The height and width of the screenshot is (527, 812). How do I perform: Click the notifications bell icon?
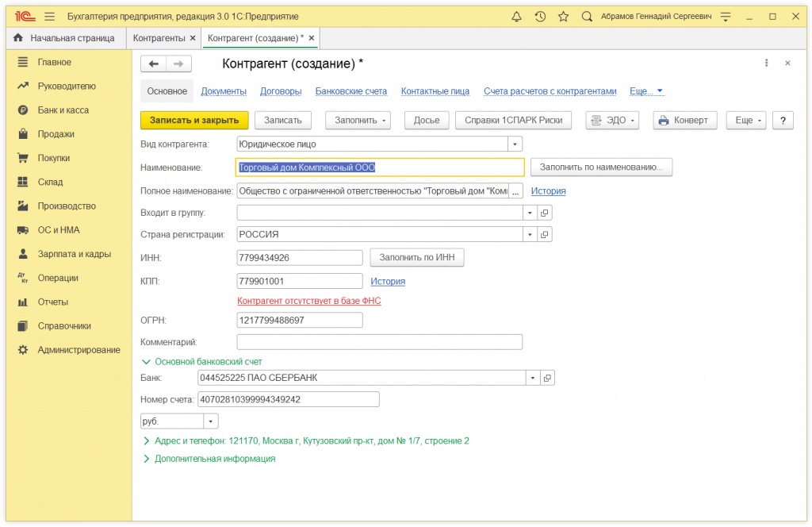517,17
